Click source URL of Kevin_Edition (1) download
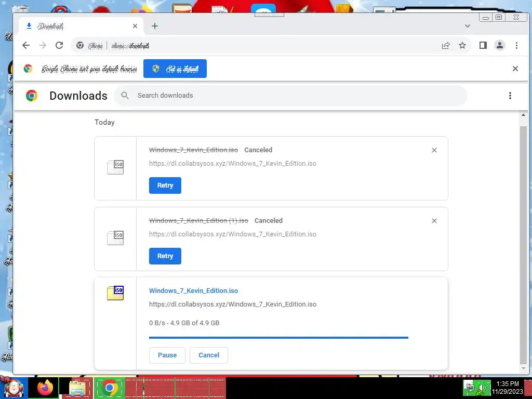 [233, 234]
